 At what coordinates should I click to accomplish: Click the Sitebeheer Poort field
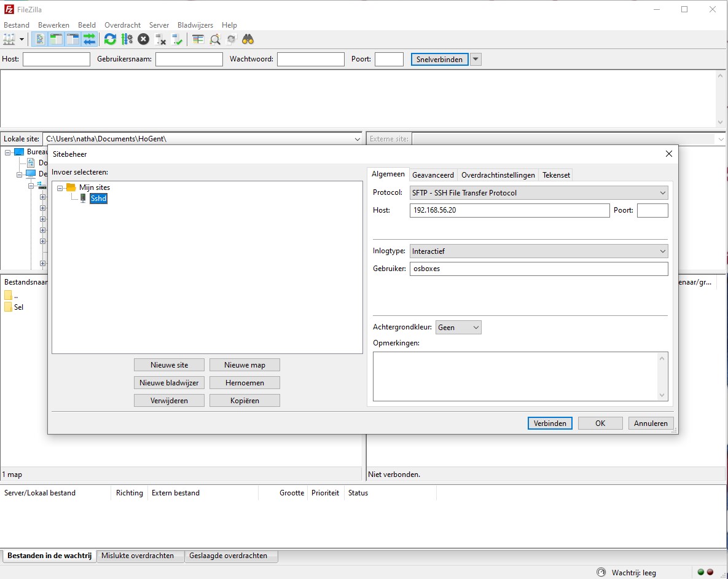pyautogui.click(x=652, y=210)
